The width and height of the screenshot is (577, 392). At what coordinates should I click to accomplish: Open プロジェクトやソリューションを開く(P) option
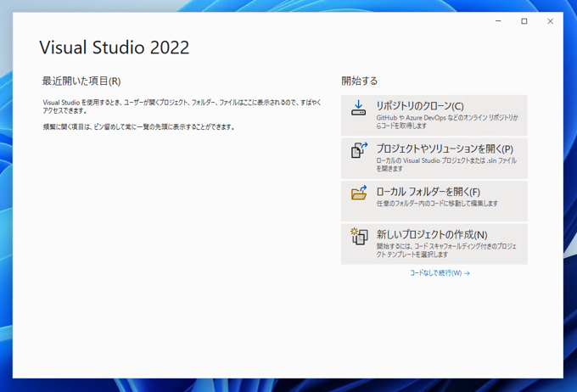(x=434, y=159)
